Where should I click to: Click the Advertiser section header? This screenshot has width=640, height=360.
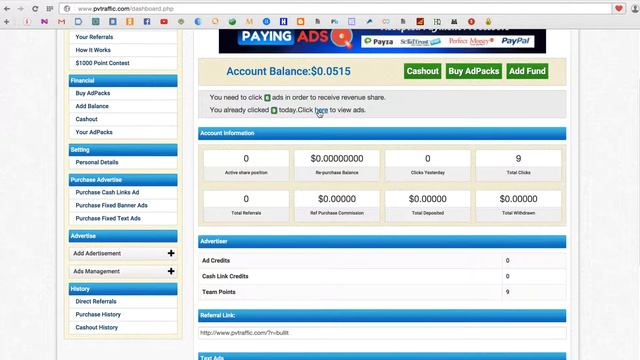coord(382,242)
